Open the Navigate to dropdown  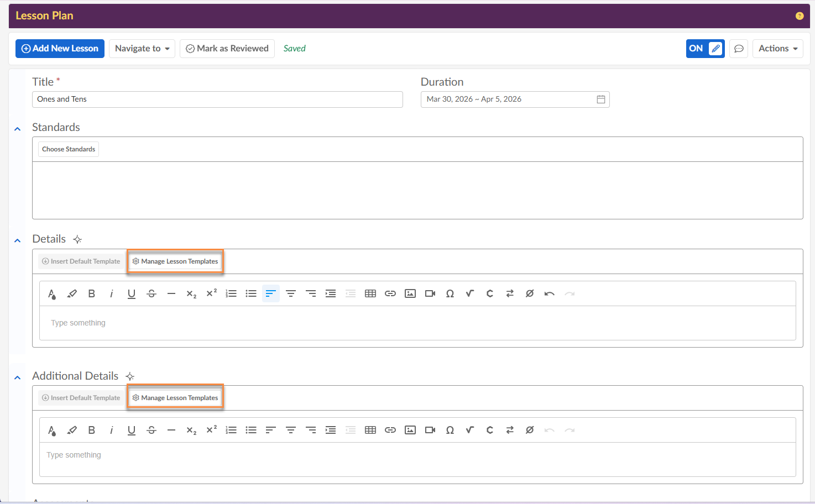pos(142,49)
